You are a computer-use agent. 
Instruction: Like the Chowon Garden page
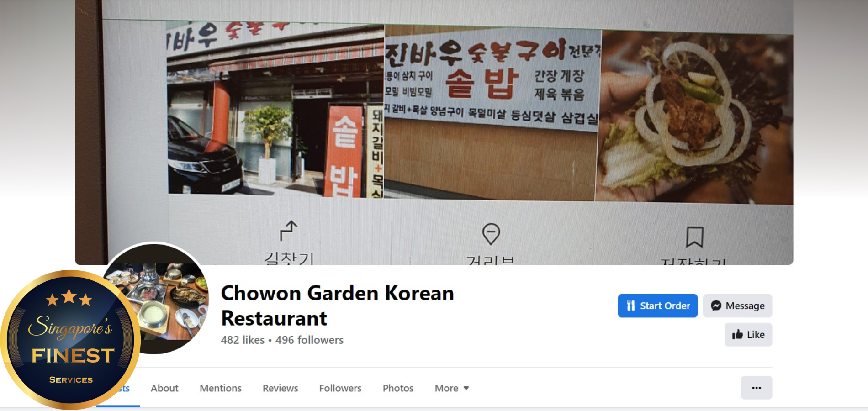pyautogui.click(x=748, y=334)
